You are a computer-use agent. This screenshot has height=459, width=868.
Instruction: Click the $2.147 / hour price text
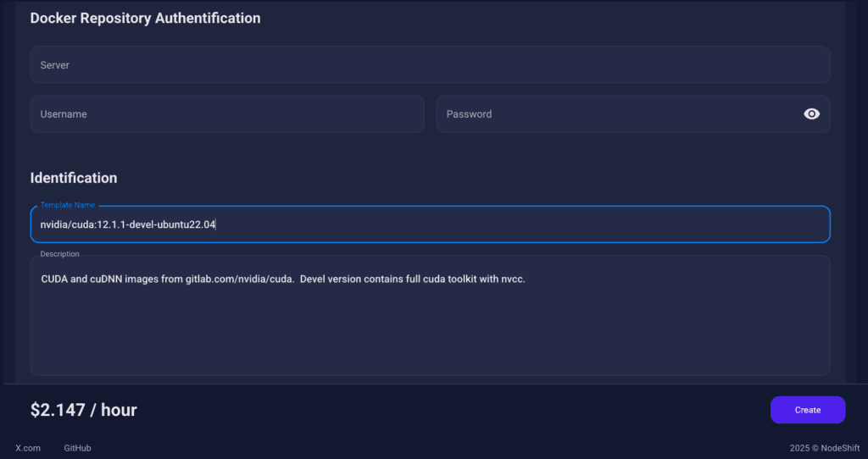[x=83, y=410]
